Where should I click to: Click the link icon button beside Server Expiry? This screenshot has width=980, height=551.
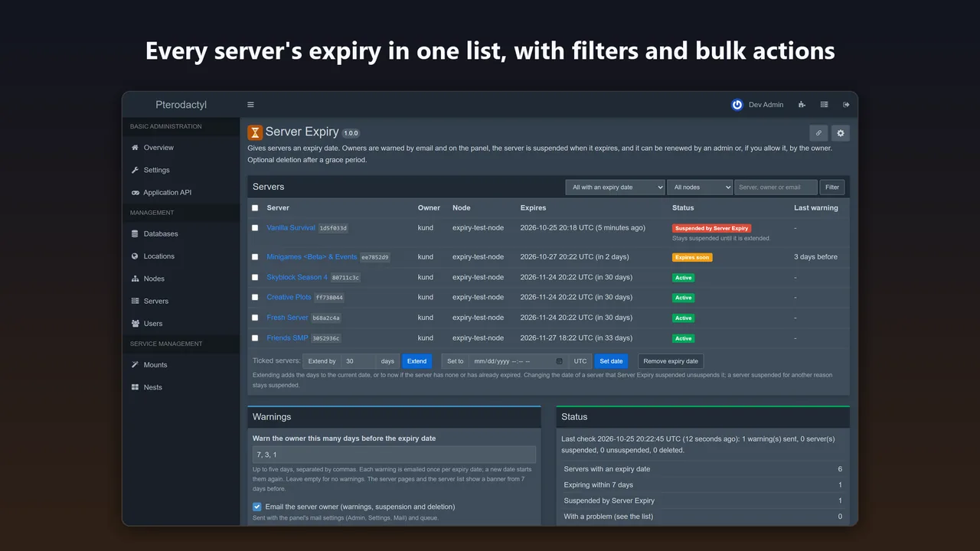pos(818,133)
